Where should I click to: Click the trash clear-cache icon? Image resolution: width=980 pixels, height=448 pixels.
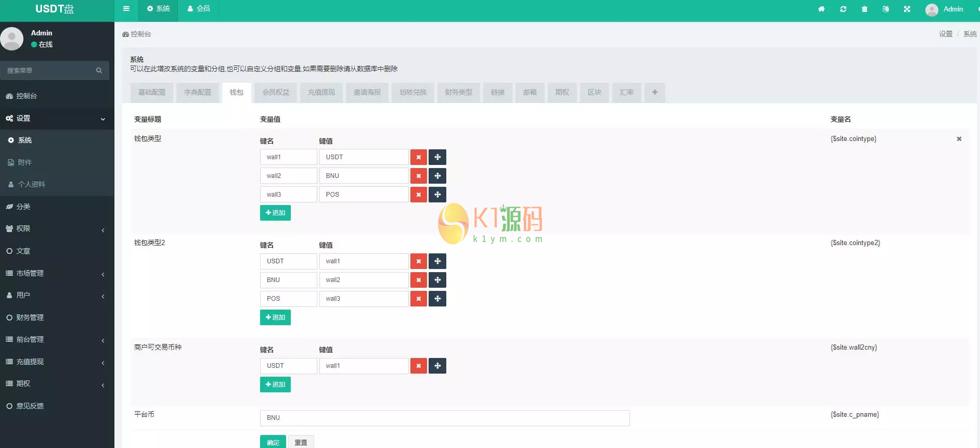coord(865,9)
